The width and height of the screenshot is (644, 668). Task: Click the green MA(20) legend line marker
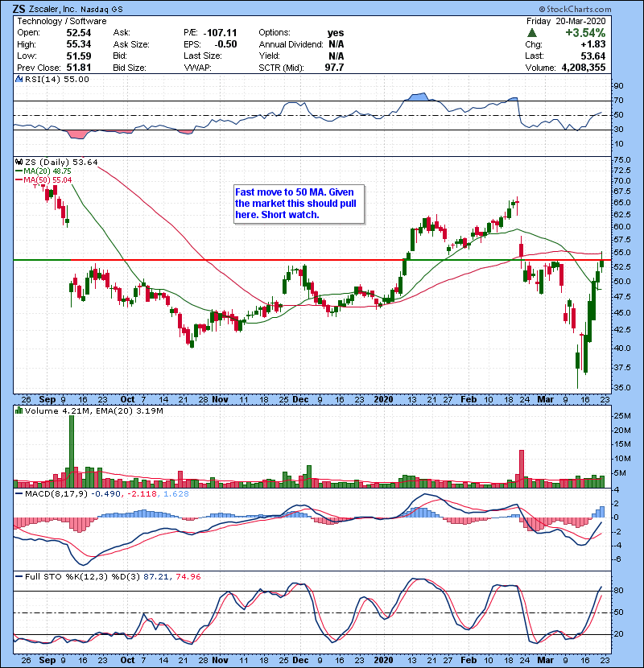click(x=19, y=171)
